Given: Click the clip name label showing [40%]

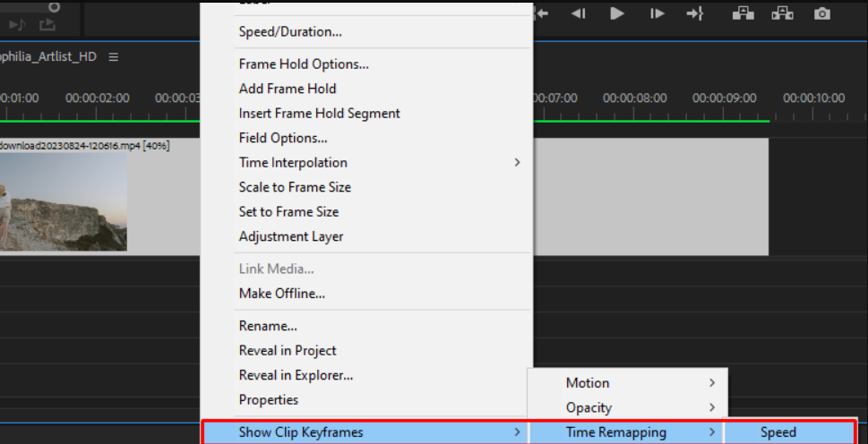Looking at the screenshot, I should tap(85, 145).
